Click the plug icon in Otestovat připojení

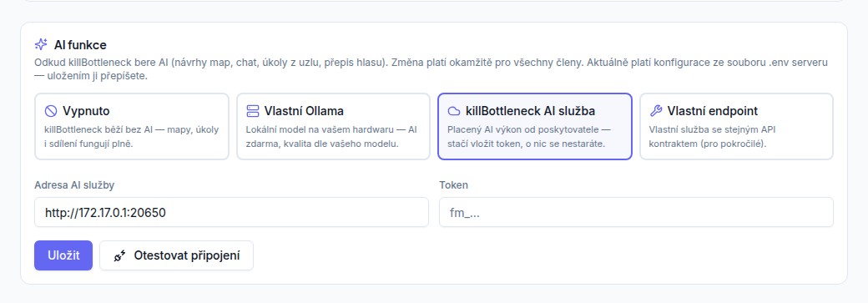(x=119, y=256)
